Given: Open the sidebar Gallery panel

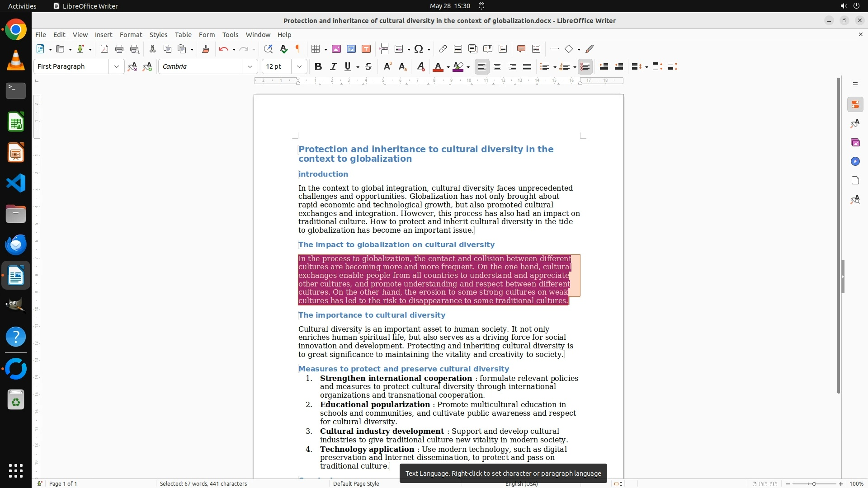Looking at the screenshot, I should click(x=855, y=142).
